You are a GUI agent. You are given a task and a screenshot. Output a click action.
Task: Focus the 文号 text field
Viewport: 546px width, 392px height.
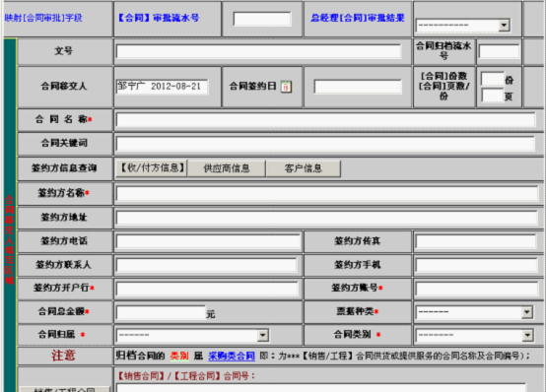point(258,51)
